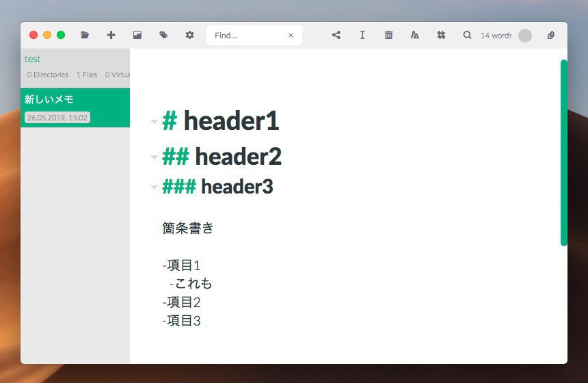588x383 pixels.
Task: Open the tag manager icon
Action: (x=163, y=36)
